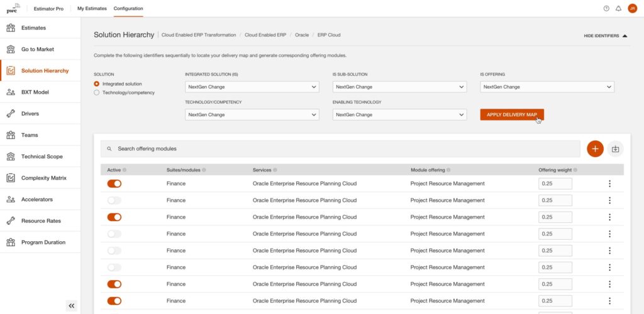The height and width of the screenshot is (314, 644).
Task: Turn on the Active toggle in the fourth row
Action: point(114,234)
